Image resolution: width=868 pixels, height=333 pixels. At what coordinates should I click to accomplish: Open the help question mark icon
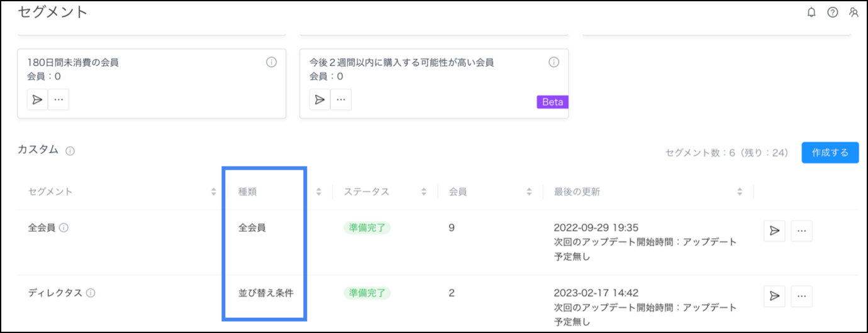click(832, 12)
